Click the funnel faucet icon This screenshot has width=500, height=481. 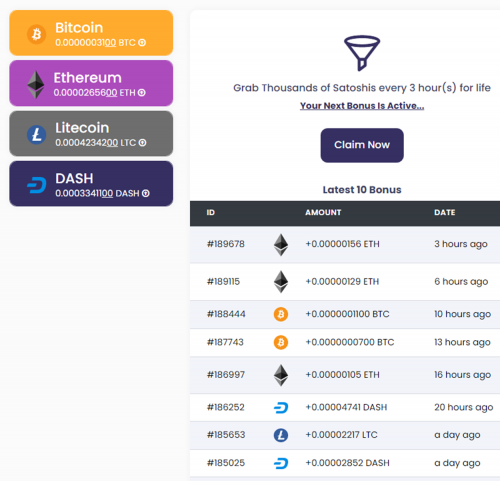click(x=362, y=53)
